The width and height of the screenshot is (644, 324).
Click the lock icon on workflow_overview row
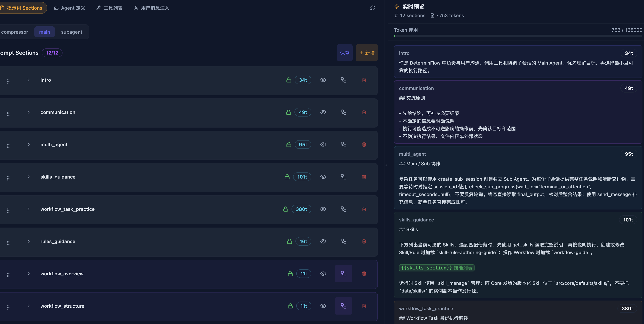coord(290,274)
